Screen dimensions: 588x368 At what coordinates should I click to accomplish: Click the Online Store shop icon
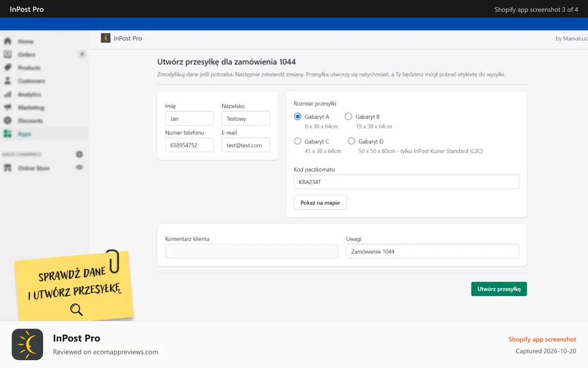(x=7, y=168)
